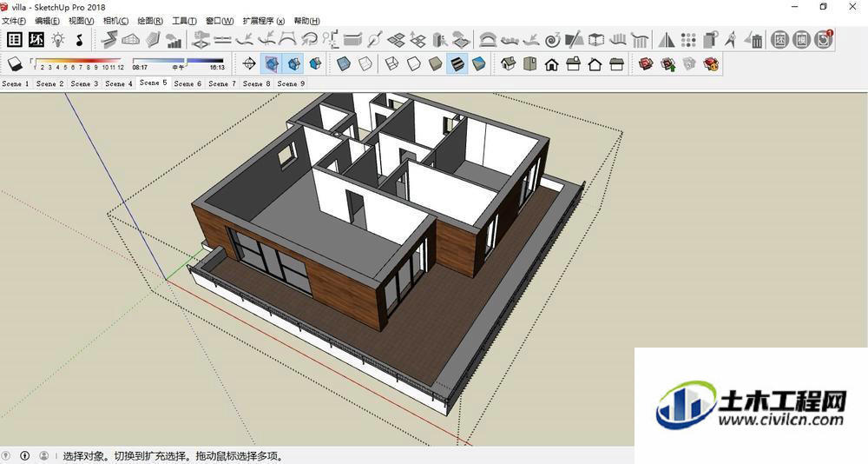
Task: Click the light bulb icon
Action: pyautogui.click(x=58, y=39)
